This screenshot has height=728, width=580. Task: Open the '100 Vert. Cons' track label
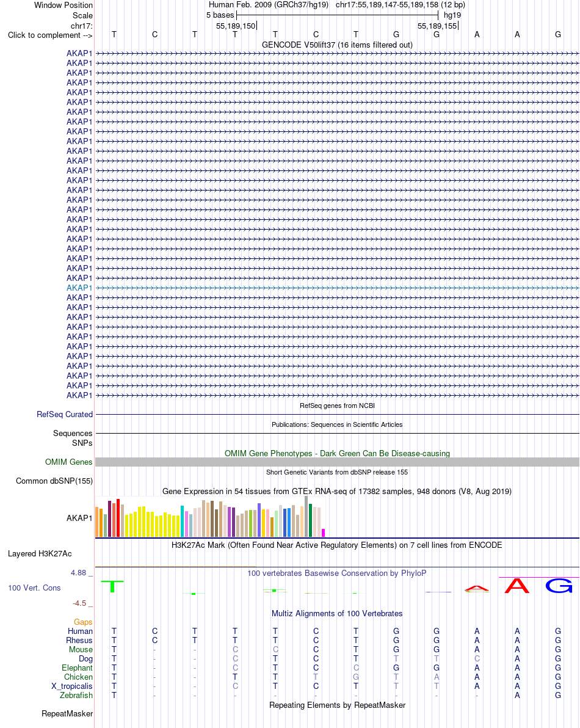(x=34, y=588)
